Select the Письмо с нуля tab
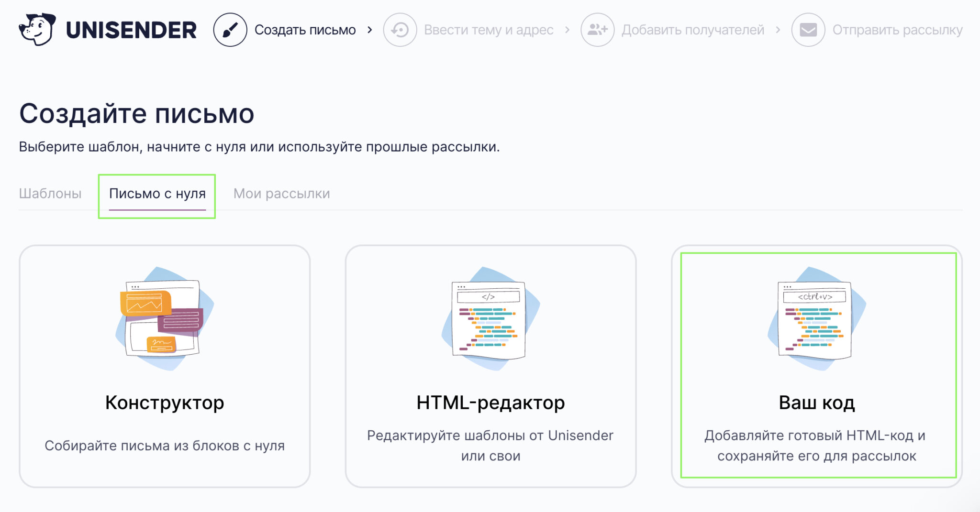The image size is (980, 512). (158, 194)
